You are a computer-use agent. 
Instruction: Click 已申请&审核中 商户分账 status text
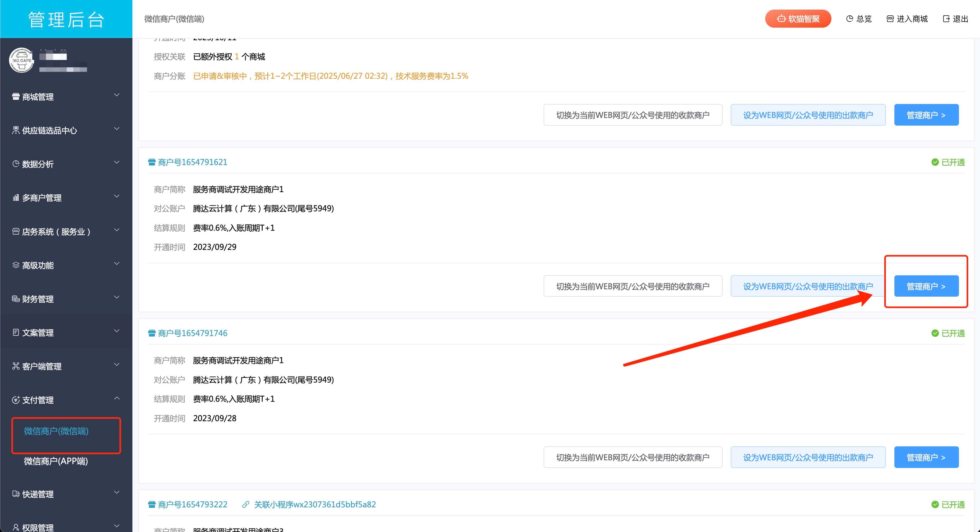tap(330, 76)
